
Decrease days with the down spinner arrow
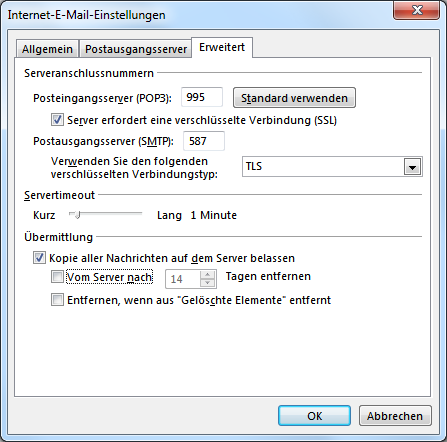tap(208, 283)
